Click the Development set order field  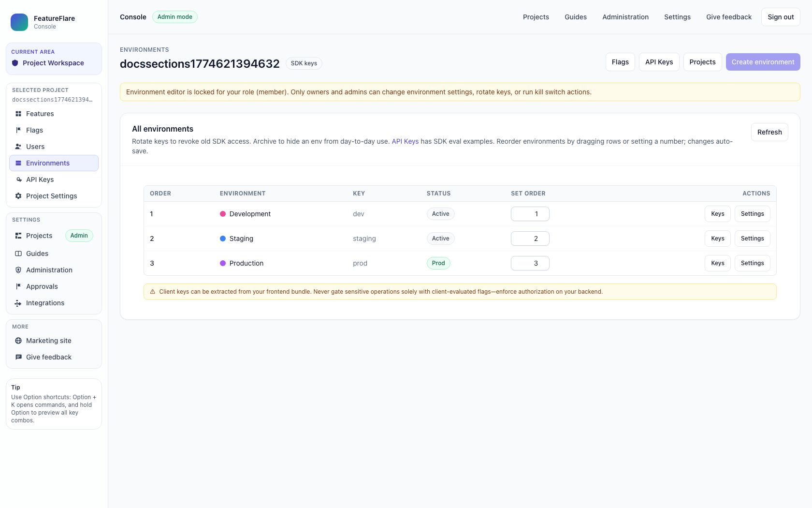[530, 214]
